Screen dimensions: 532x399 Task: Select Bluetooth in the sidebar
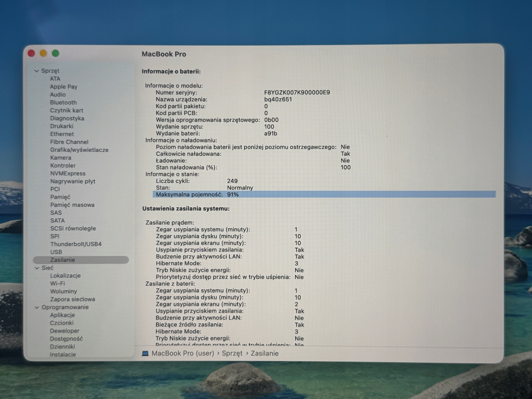(64, 102)
